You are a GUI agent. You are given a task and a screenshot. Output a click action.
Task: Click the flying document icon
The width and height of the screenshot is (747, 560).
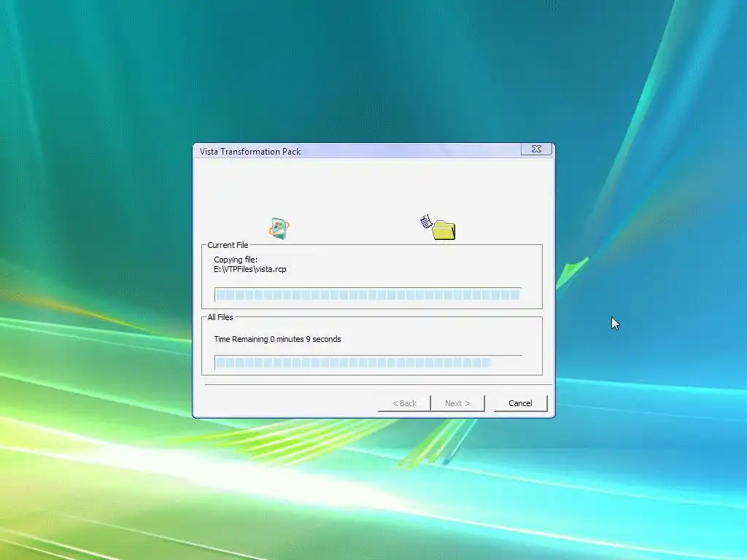tap(426, 222)
